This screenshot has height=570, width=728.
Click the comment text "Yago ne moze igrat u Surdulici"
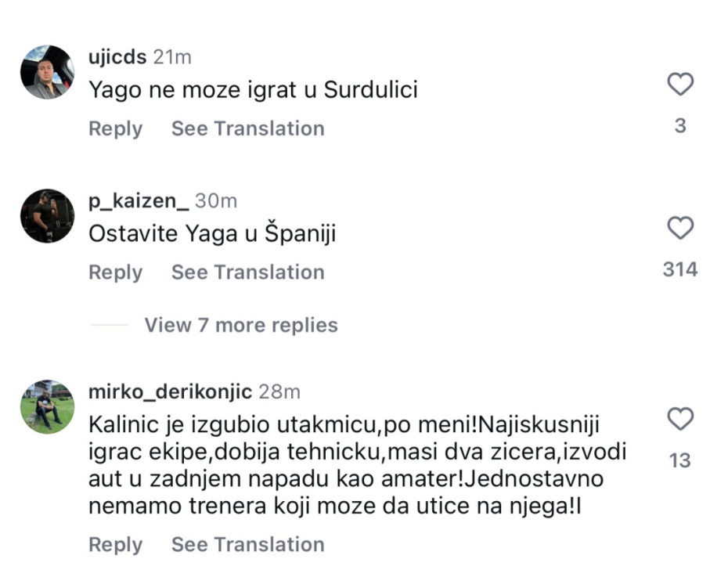click(x=253, y=90)
